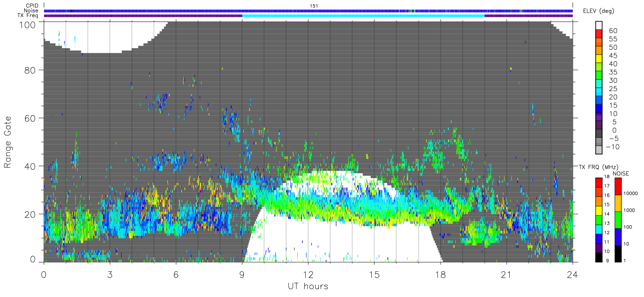Click the '6' tick on UT hours axis
The height and width of the screenshot is (297, 644).
[176, 274]
